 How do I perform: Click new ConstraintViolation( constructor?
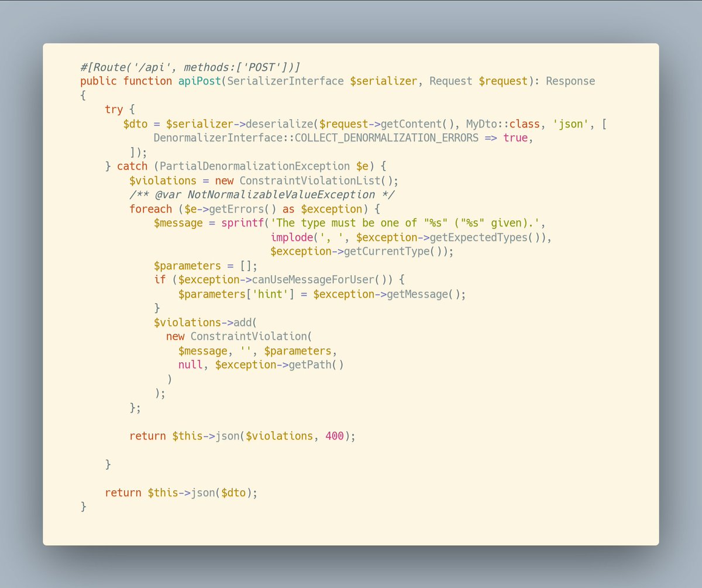click(x=240, y=336)
